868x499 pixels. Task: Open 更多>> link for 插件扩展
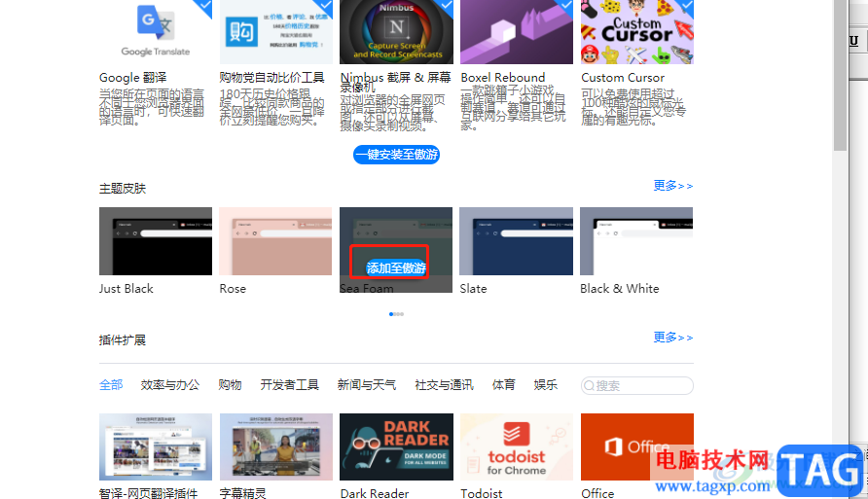[672, 338]
